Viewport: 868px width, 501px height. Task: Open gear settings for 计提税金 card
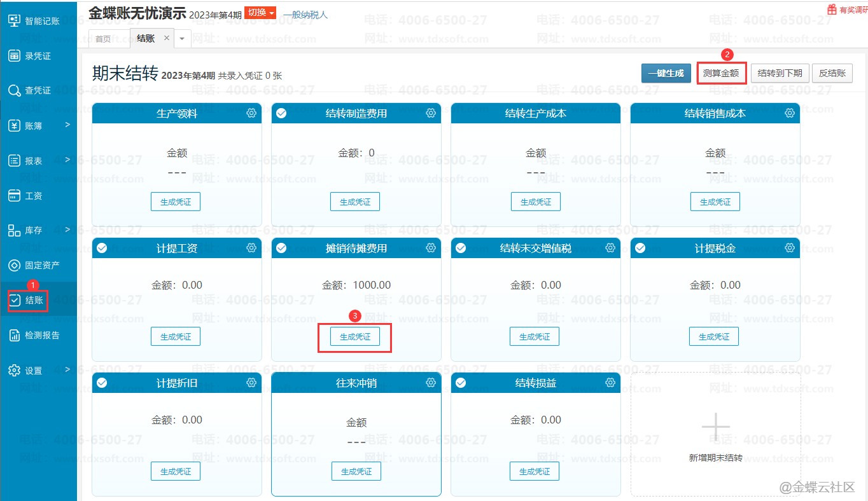coord(790,248)
